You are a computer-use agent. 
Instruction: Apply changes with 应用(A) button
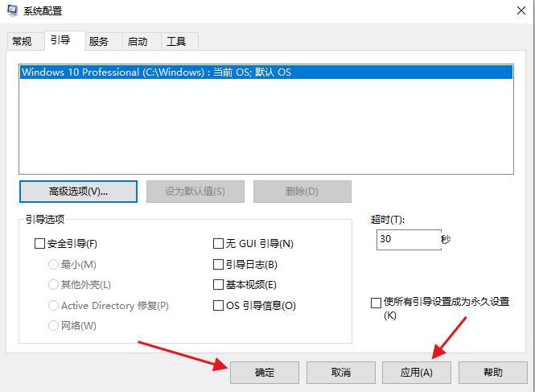point(417,373)
